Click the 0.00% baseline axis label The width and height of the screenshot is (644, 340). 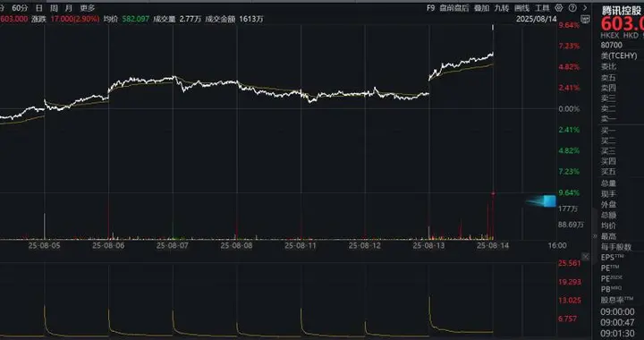click(569, 109)
